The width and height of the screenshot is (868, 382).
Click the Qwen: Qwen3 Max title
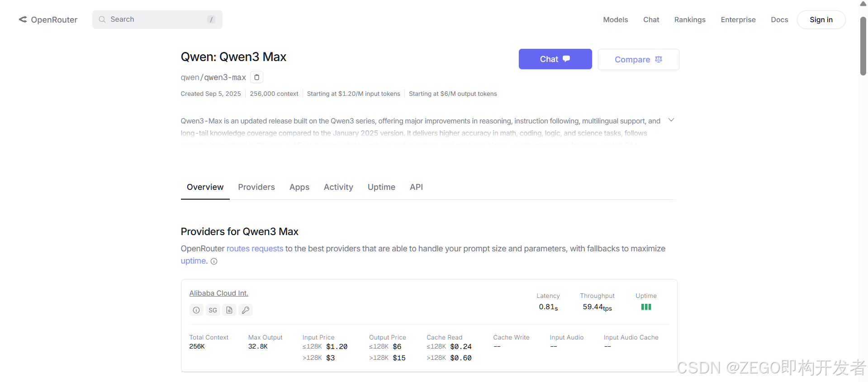coord(233,57)
